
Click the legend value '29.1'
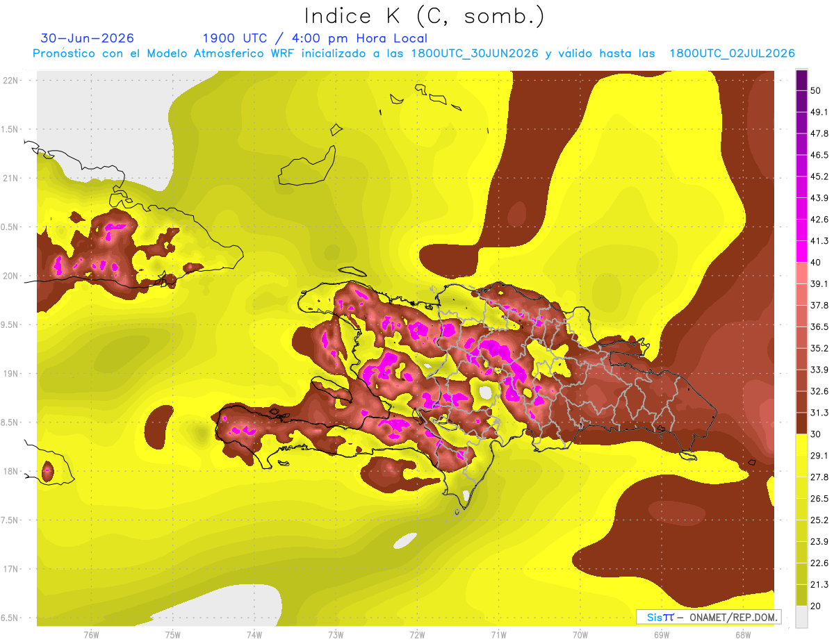pyautogui.click(x=819, y=455)
